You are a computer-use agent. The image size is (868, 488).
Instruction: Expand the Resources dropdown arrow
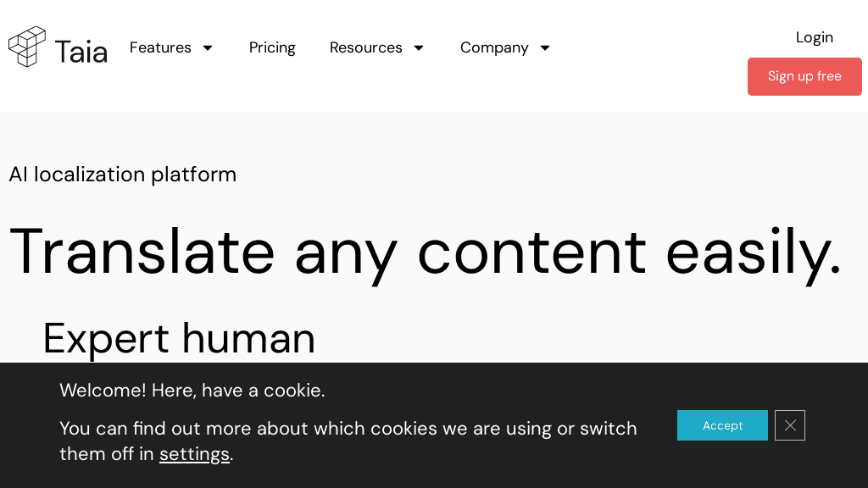419,48
